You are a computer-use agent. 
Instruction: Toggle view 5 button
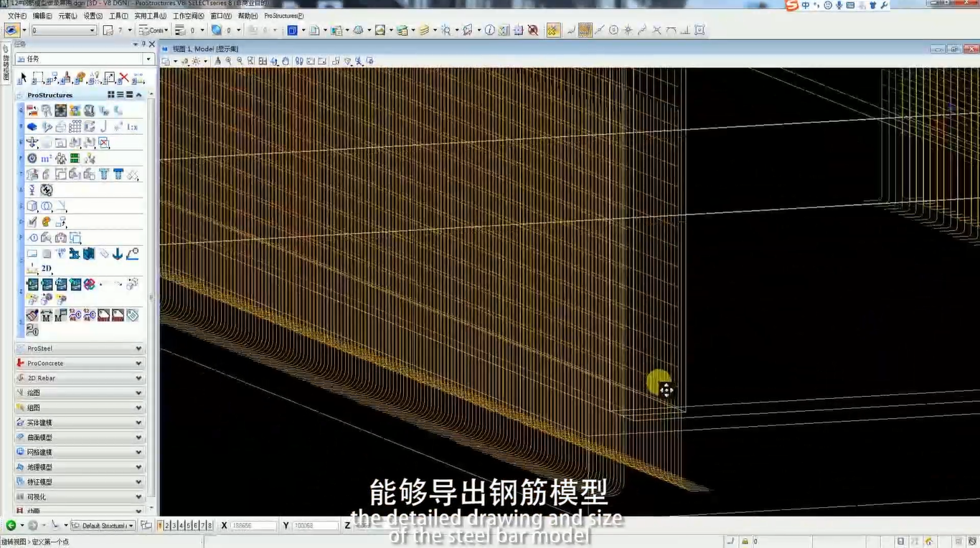(x=189, y=526)
